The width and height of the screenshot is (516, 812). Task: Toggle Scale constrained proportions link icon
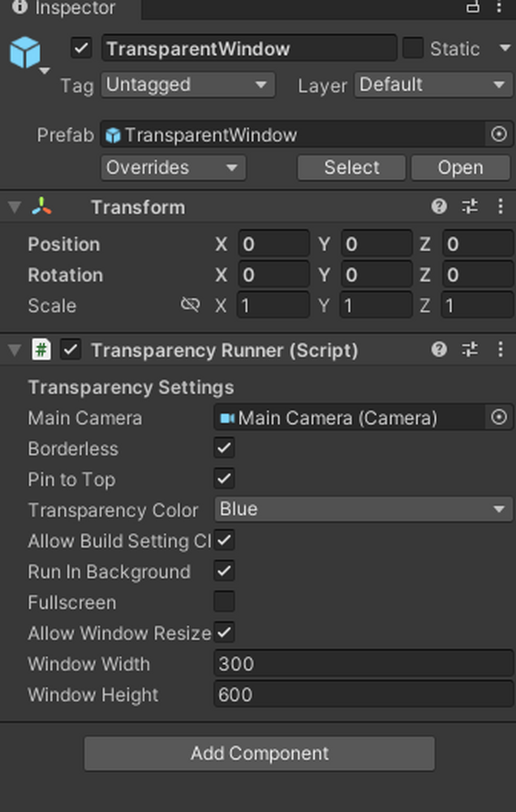(x=190, y=305)
